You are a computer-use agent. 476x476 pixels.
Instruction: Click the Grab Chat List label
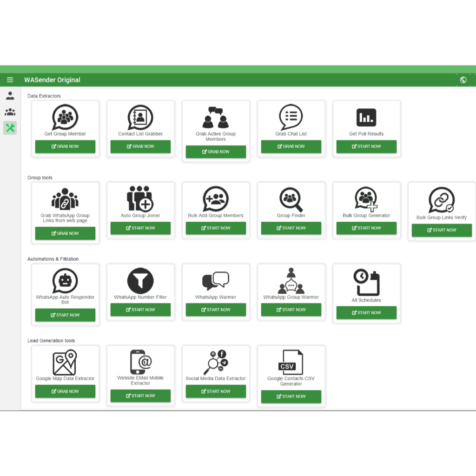coord(291,134)
